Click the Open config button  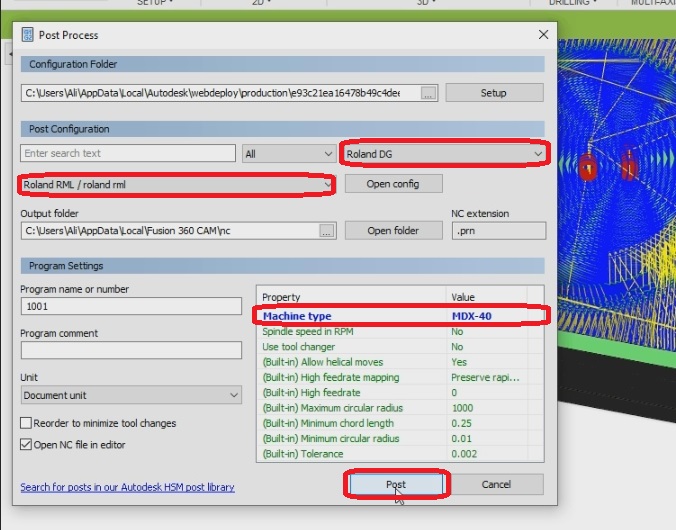(x=393, y=184)
